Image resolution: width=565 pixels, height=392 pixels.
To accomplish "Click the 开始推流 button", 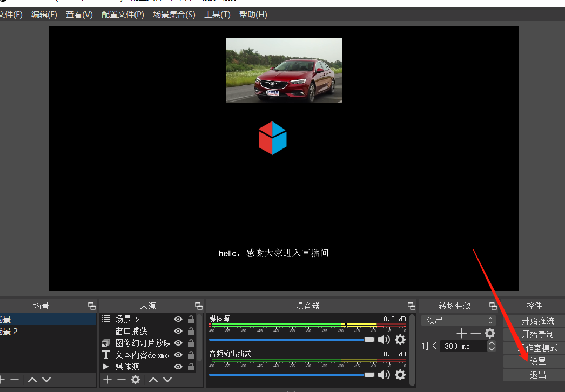I will (x=534, y=321).
